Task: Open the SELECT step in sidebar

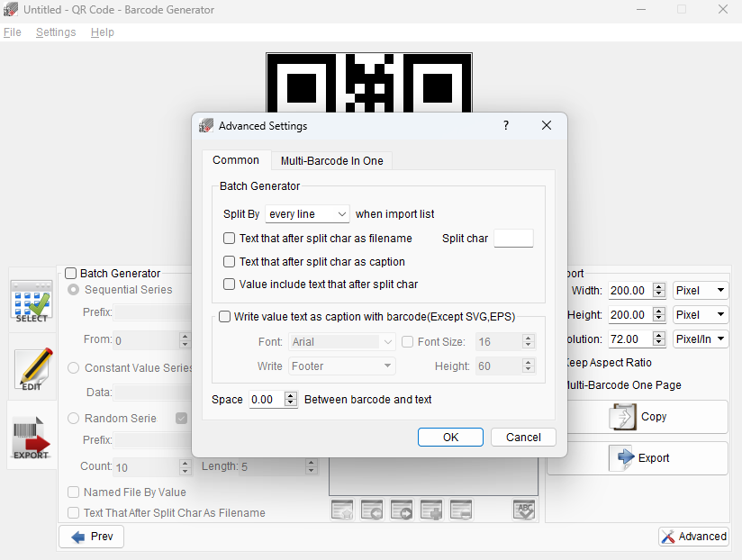Action: (32, 301)
